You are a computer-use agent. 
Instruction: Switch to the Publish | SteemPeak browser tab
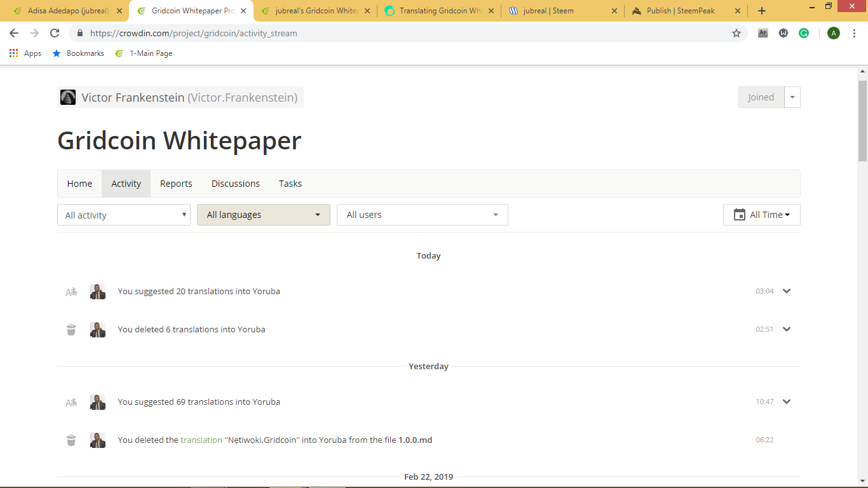tap(686, 11)
